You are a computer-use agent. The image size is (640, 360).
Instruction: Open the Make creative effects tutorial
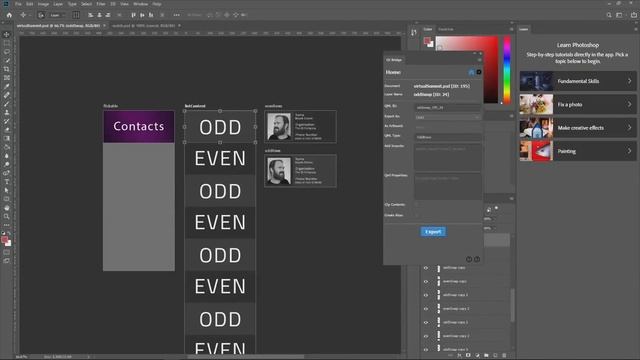(x=578, y=128)
